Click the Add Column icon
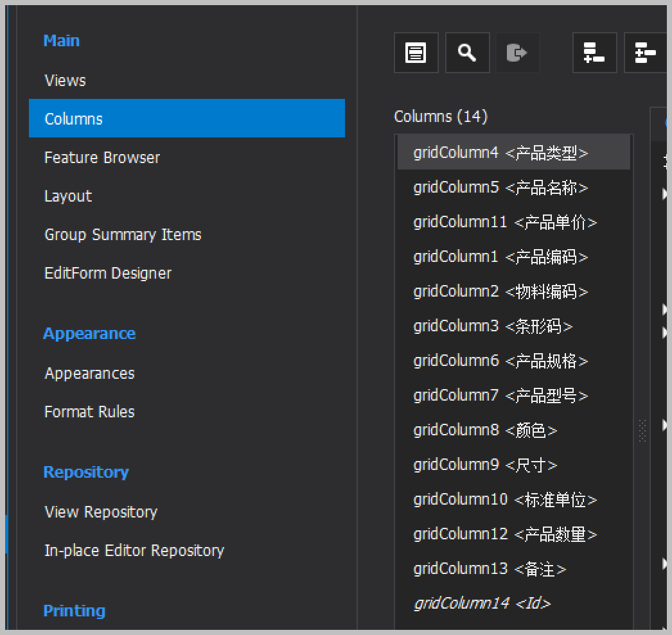 tap(594, 53)
